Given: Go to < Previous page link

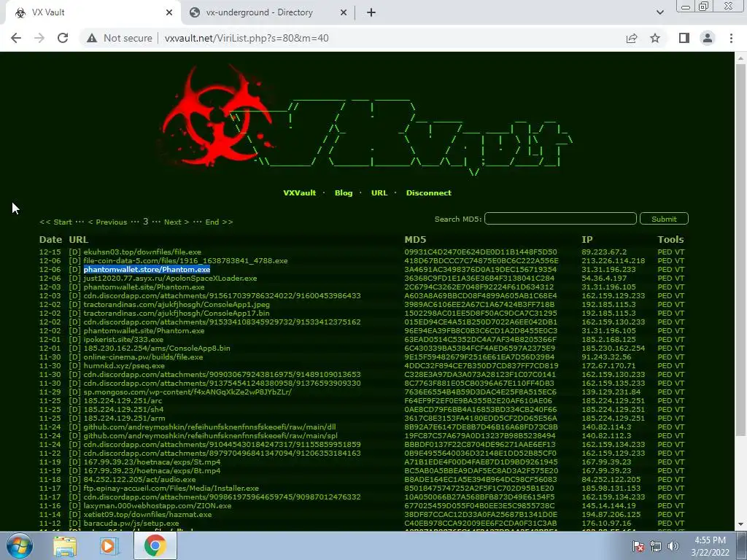Looking at the screenshot, I should (108, 222).
